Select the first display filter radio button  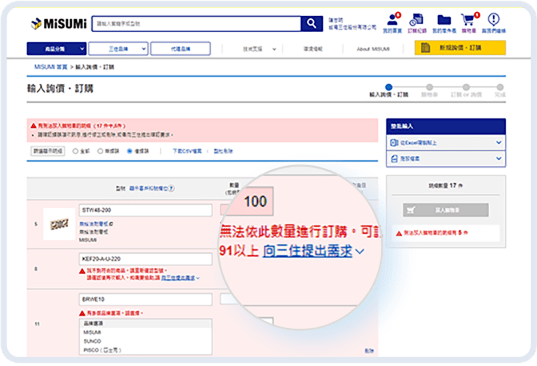[75, 151]
